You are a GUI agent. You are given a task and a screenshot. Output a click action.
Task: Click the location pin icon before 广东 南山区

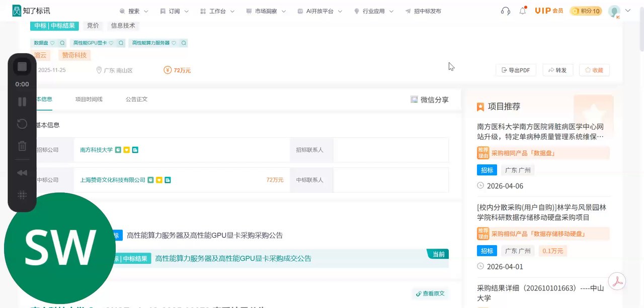tap(99, 70)
